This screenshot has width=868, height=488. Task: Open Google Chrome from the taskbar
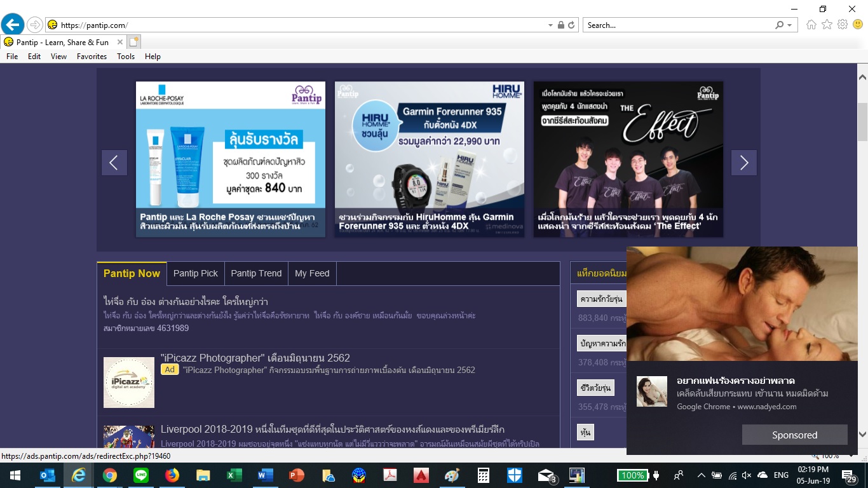tap(110, 475)
